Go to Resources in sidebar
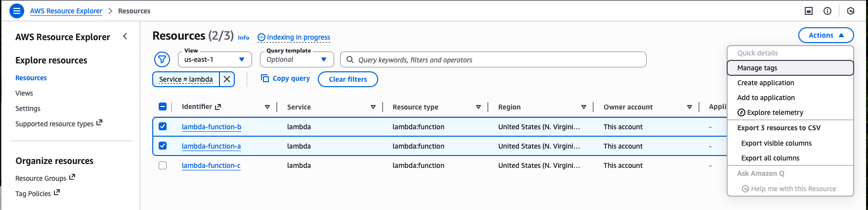The width and height of the screenshot is (868, 210). point(31,78)
